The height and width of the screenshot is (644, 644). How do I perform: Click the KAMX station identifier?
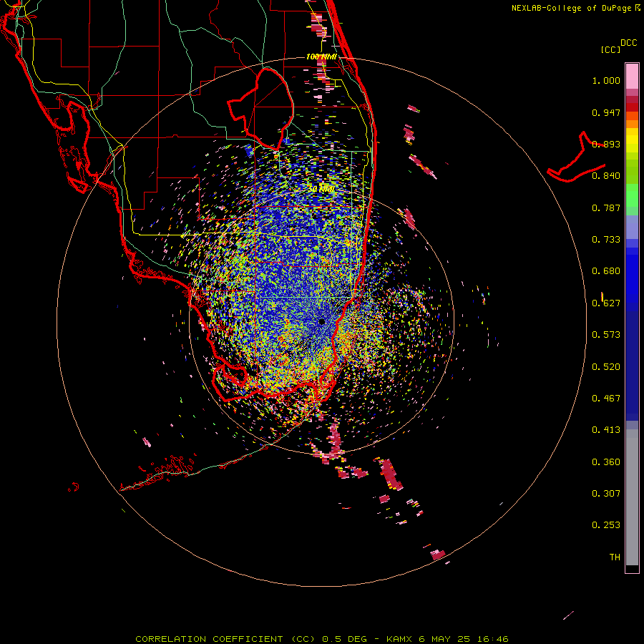(x=399, y=639)
